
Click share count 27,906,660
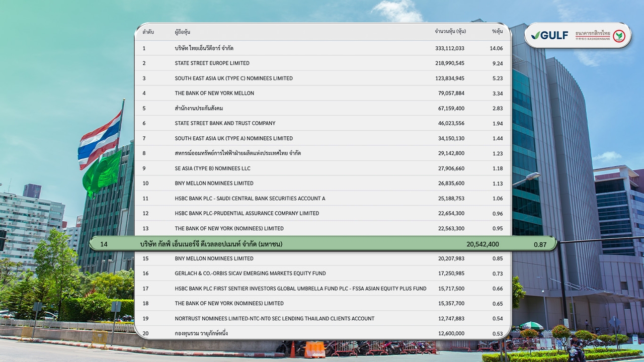point(451,168)
